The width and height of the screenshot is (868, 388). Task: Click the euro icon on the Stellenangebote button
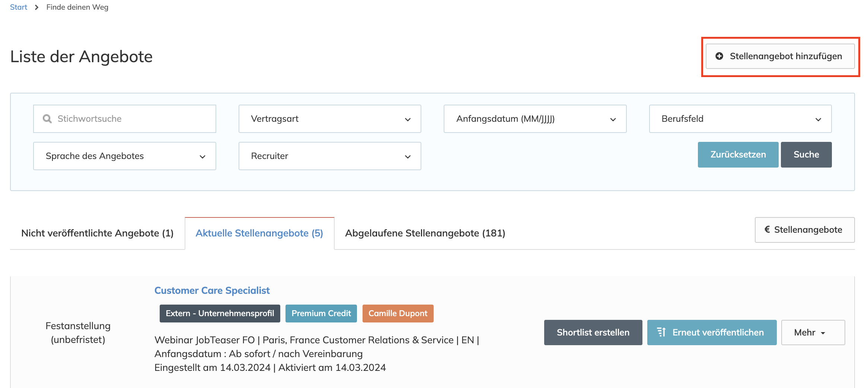click(x=767, y=230)
